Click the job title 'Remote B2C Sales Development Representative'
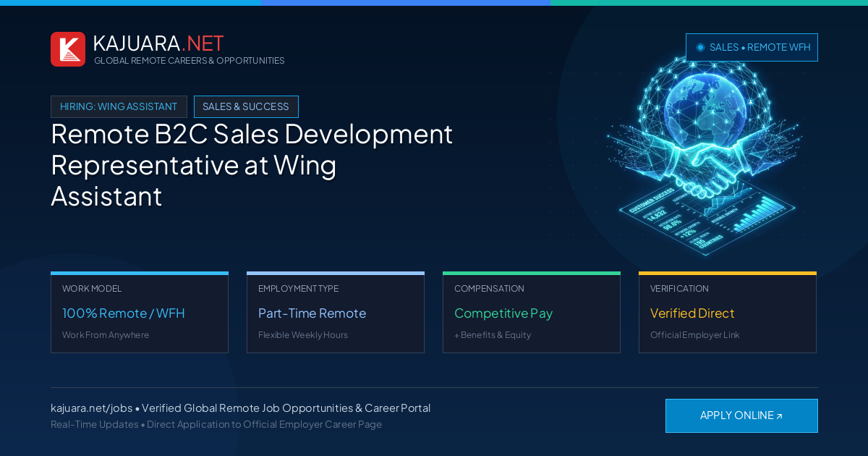The height and width of the screenshot is (456, 868). pos(252,165)
